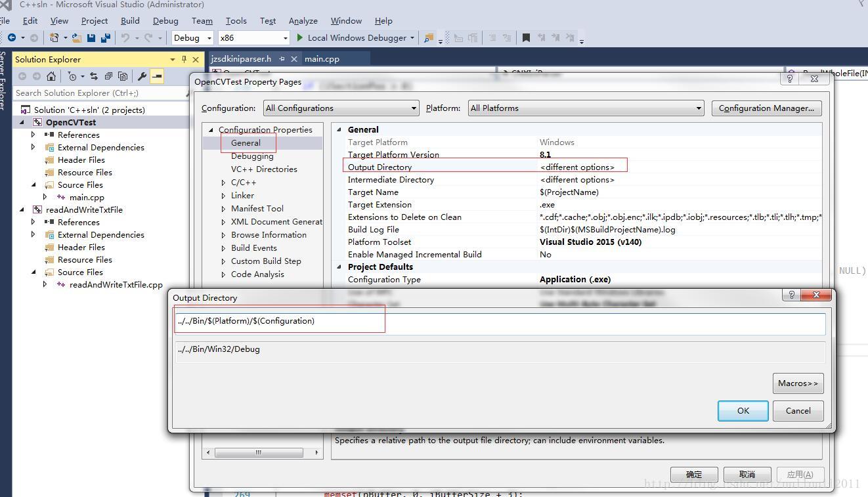Expand the Build Events node
The image size is (868, 497).
coord(223,248)
